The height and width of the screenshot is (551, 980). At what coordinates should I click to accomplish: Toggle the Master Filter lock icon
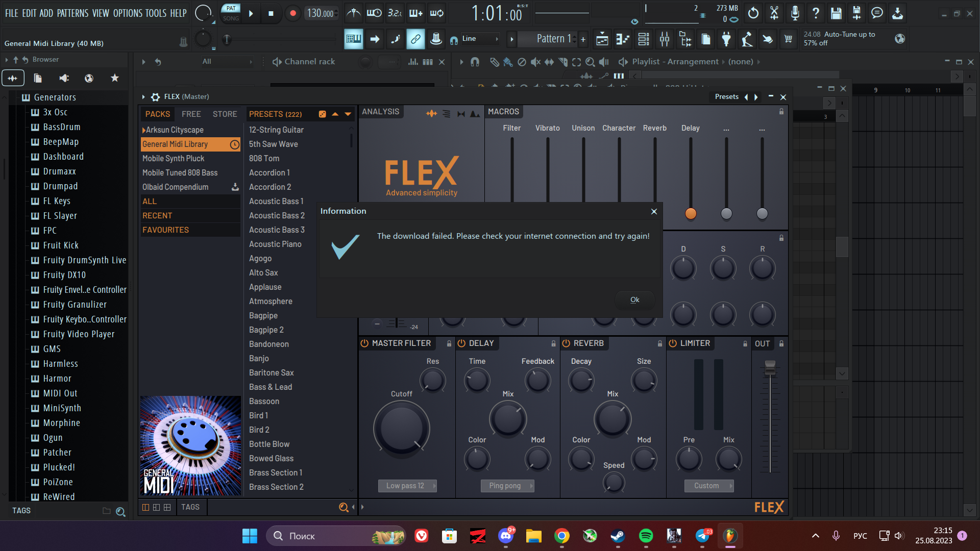[x=449, y=344]
